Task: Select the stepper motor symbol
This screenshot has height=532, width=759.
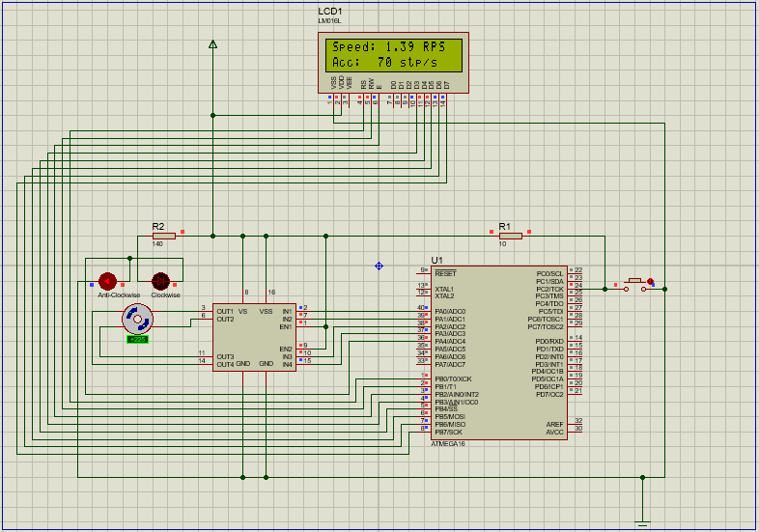Action: (137, 319)
